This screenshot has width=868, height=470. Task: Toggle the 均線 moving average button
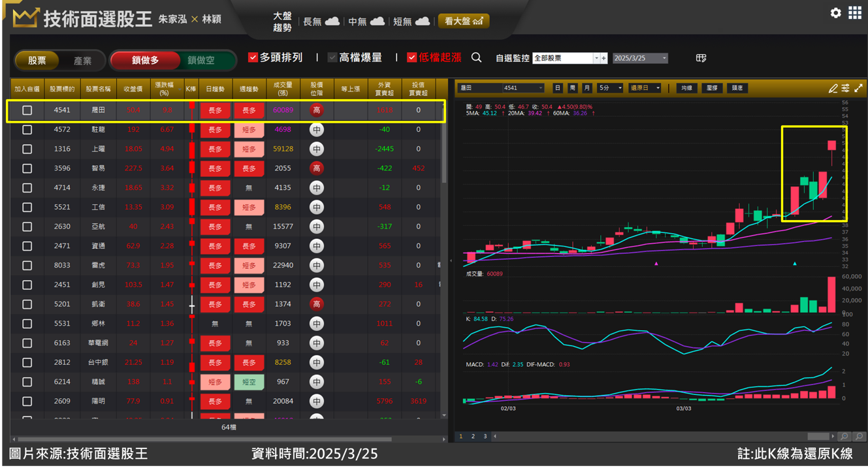tap(686, 88)
